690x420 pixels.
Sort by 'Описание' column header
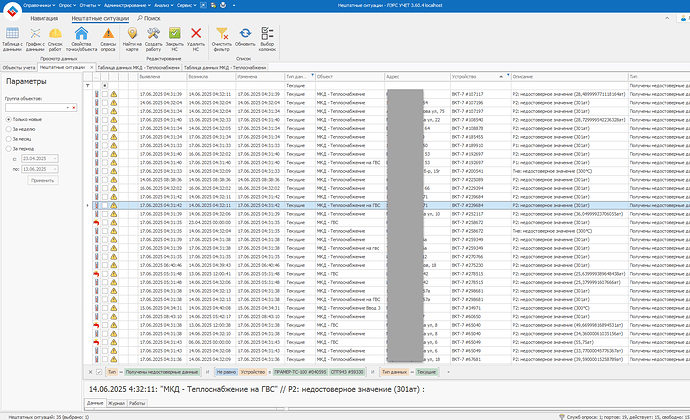click(x=569, y=77)
